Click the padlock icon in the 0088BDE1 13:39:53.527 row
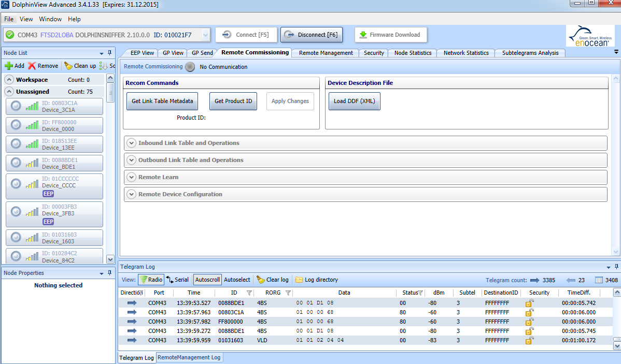This screenshot has height=364, width=621. (529, 303)
